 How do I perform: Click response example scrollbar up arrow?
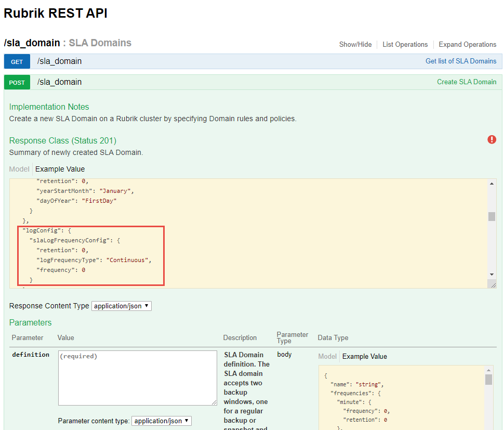(492, 184)
